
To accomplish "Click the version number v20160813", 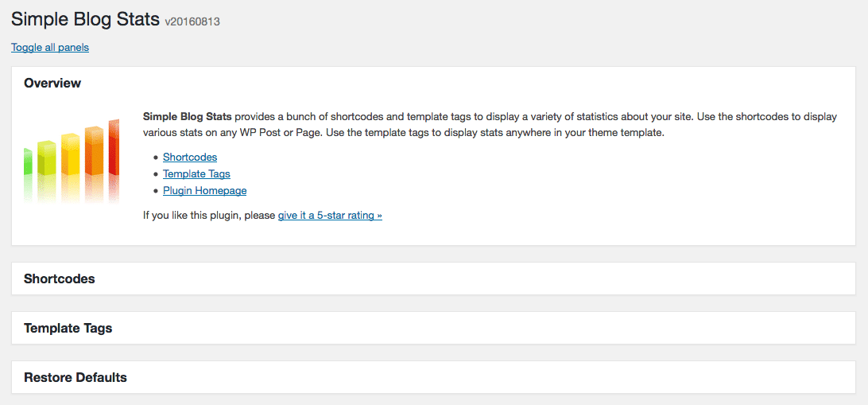I will coord(192,22).
